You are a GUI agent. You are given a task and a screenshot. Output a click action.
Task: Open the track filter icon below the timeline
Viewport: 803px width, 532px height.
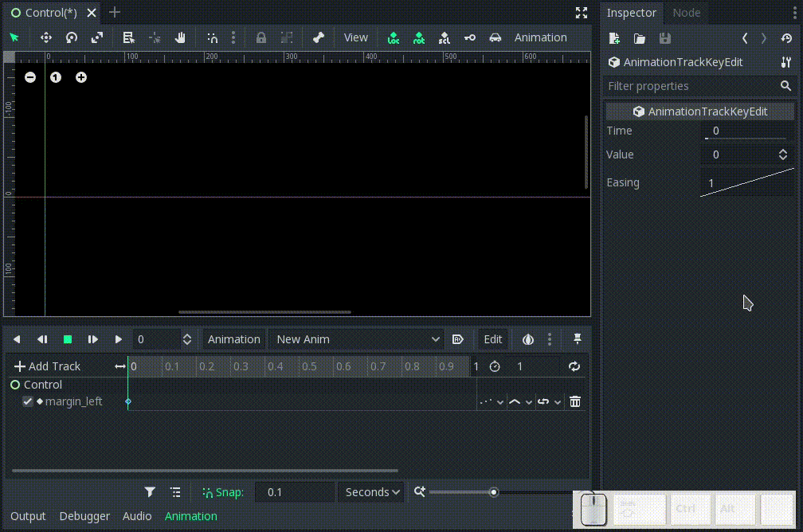point(149,491)
